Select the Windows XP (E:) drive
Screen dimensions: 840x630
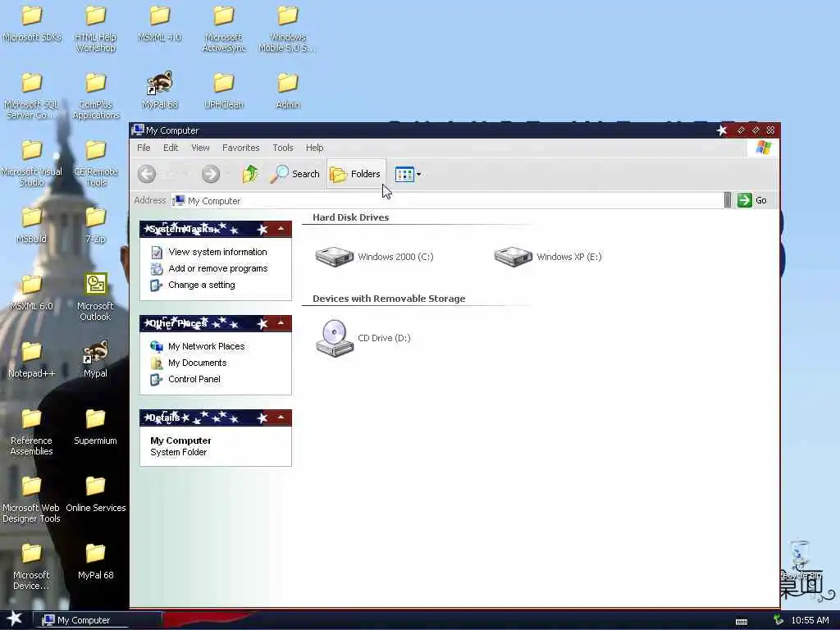point(548,257)
